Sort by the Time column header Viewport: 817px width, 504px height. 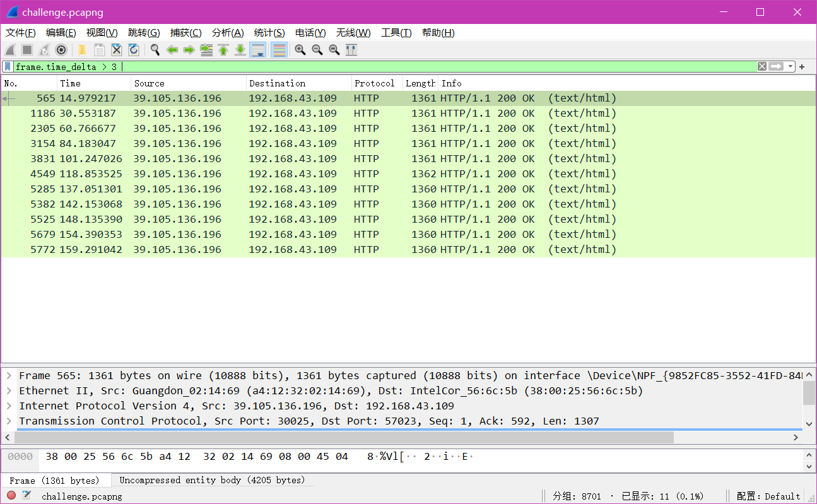tap(94, 83)
